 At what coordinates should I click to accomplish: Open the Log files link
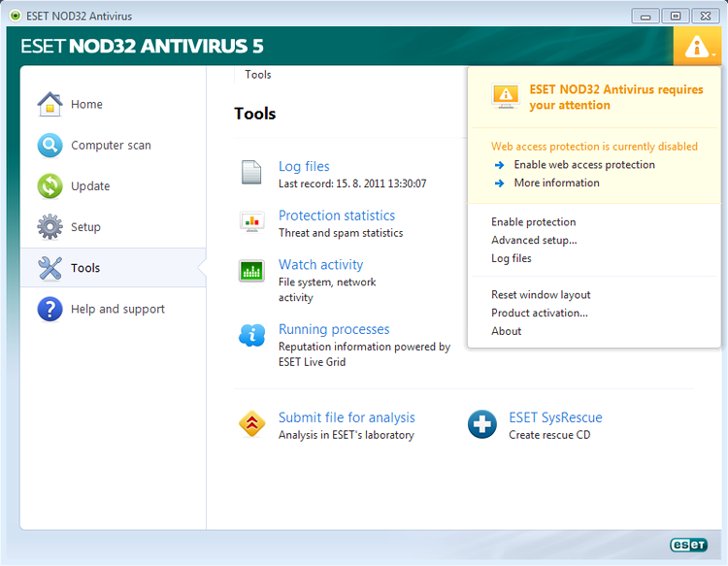(304, 166)
